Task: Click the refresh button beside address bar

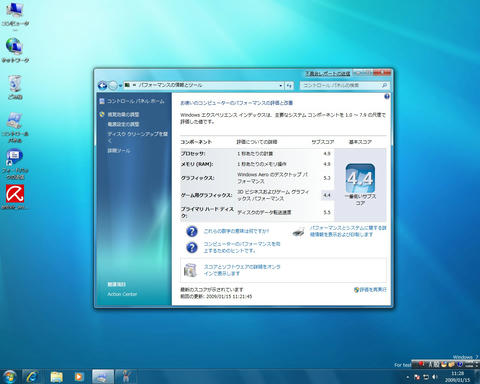Action: pyautogui.click(x=289, y=86)
